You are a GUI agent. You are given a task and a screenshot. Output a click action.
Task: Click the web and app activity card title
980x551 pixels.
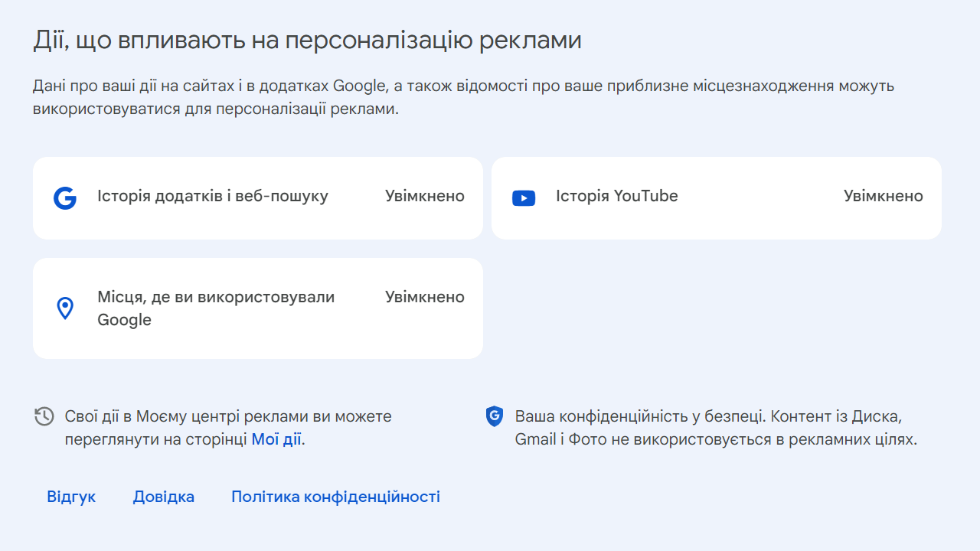point(213,196)
